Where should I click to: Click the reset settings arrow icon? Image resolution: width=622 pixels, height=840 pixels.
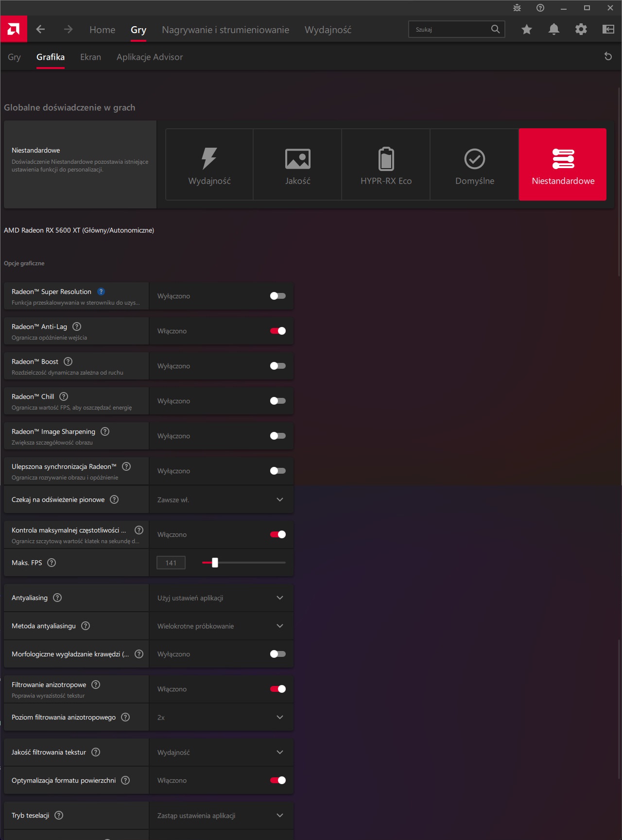[x=608, y=56]
